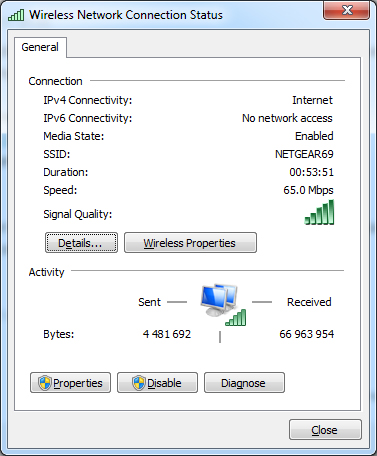Click the 65.0 Mbps speed value
377x456 pixels.
coord(308,190)
